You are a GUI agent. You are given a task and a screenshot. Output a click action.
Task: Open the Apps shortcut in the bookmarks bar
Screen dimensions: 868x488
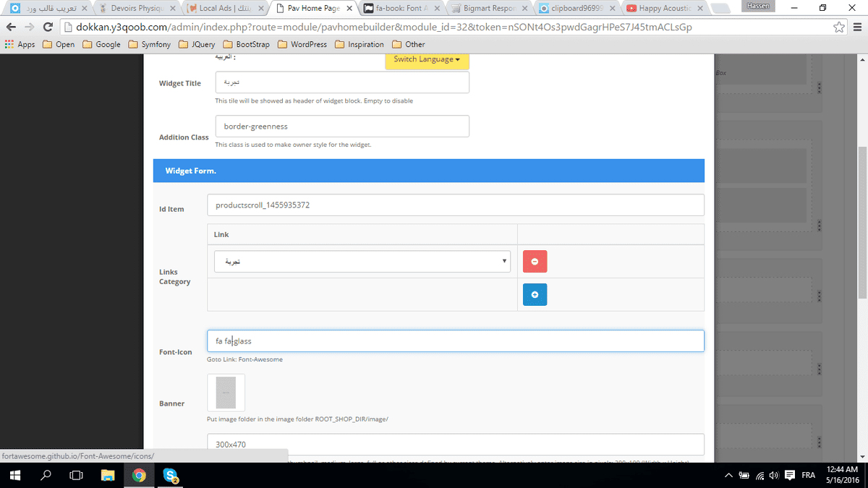tap(20, 44)
